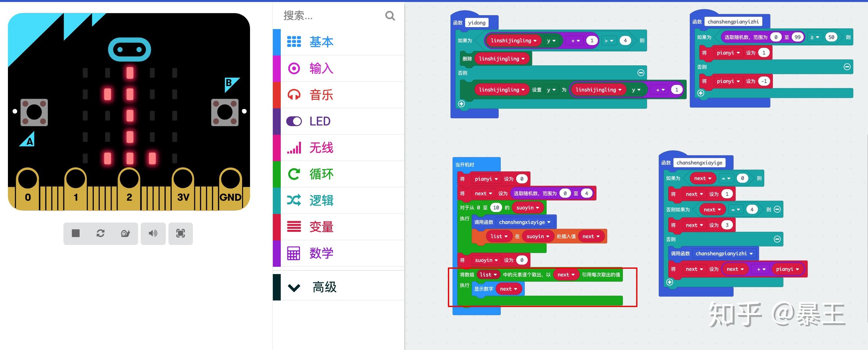The image size is (868, 350).
Task: Collapse the 否则 branch in chanshengpianyizhi function
Action: coord(847,67)
